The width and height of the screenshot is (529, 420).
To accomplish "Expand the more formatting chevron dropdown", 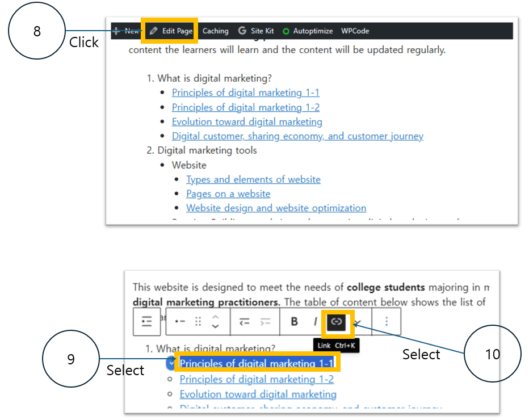I will coord(358,323).
